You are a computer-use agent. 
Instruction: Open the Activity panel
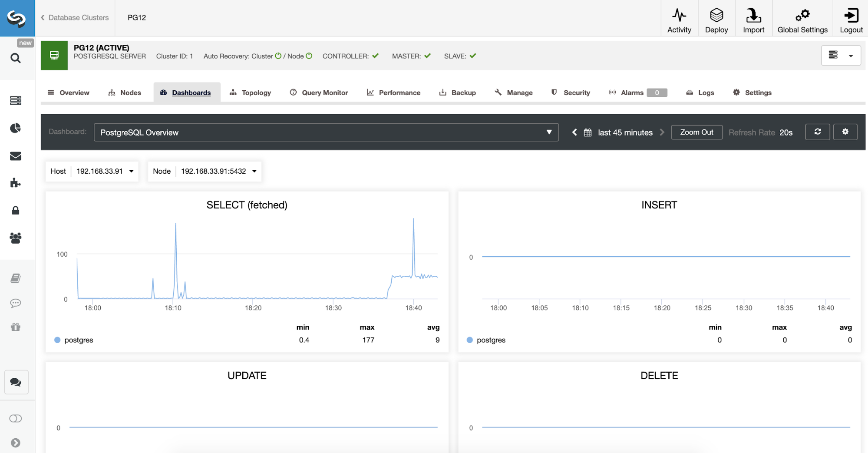point(679,20)
